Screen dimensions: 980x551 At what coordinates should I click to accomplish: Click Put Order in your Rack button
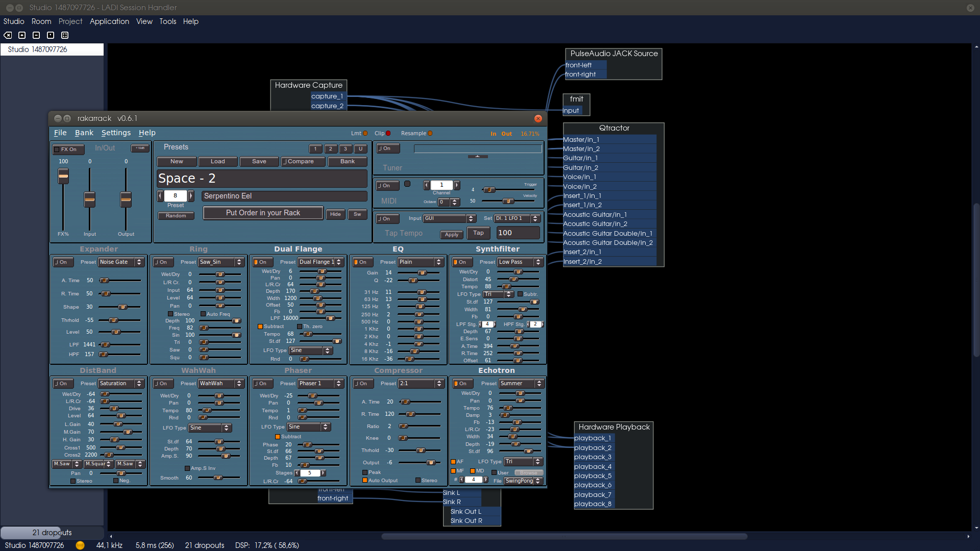[263, 213]
